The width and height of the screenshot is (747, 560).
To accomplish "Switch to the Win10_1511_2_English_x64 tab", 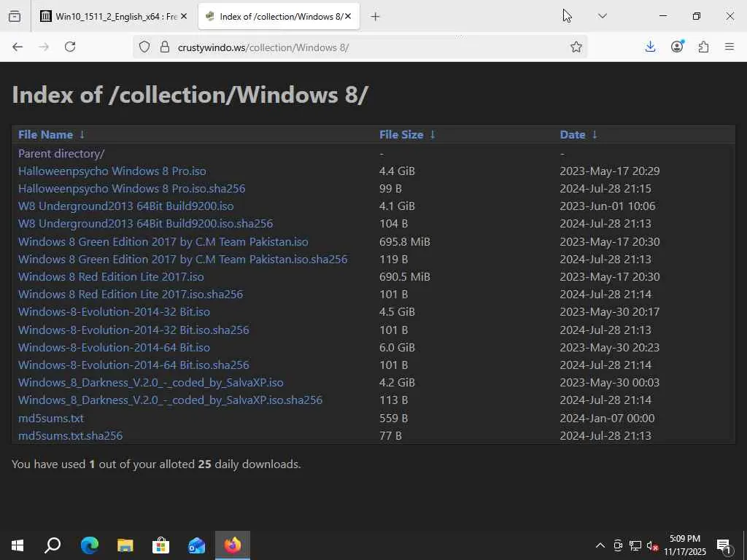I will coord(113,16).
